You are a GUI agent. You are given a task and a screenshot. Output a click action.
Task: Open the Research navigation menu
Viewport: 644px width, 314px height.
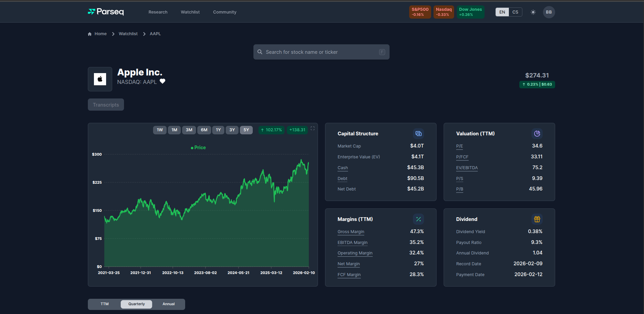click(158, 12)
